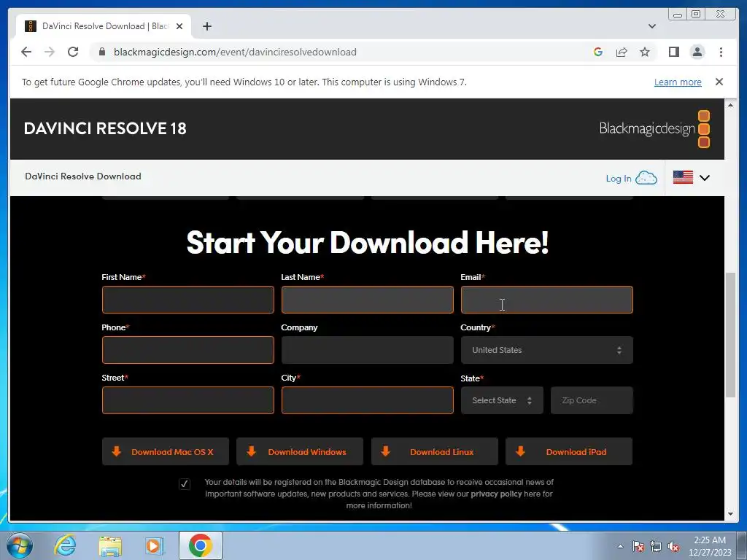Click the US flag icon

[x=683, y=177]
